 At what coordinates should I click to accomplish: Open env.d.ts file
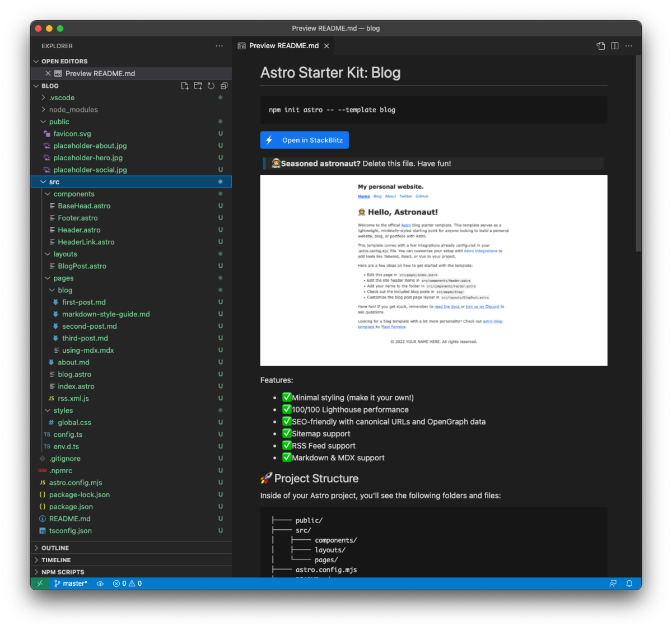point(131,447)
